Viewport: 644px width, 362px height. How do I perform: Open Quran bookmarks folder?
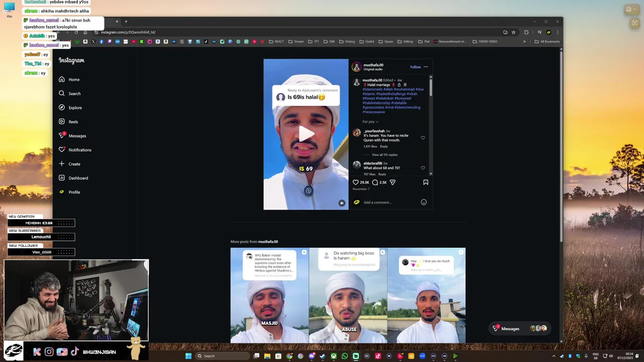tap(385, 41)
